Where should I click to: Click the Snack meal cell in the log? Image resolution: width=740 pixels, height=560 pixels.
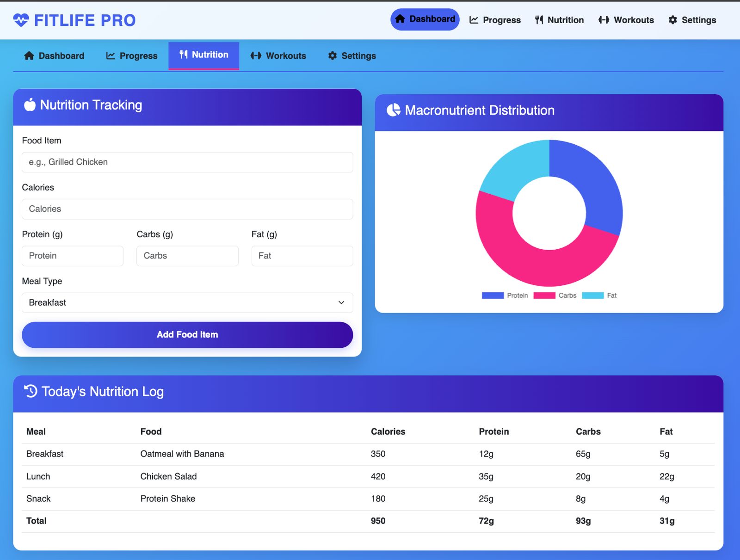tap(38, 498)
